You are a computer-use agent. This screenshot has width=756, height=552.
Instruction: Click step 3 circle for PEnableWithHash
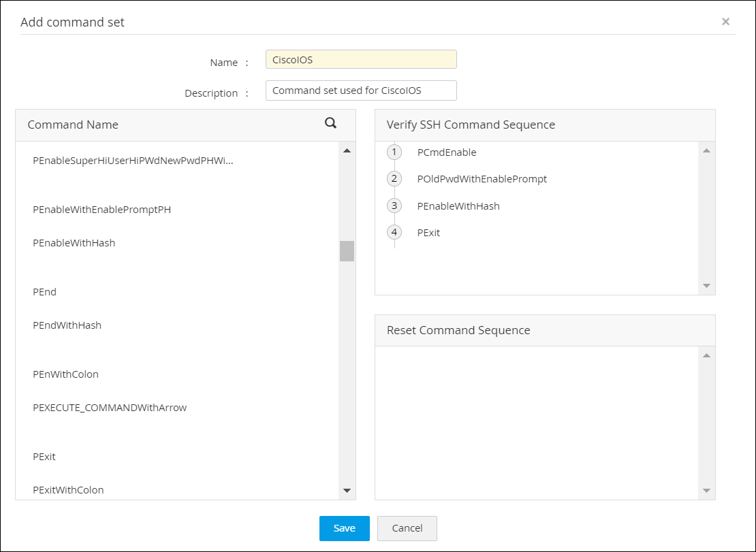coord(394,206)
